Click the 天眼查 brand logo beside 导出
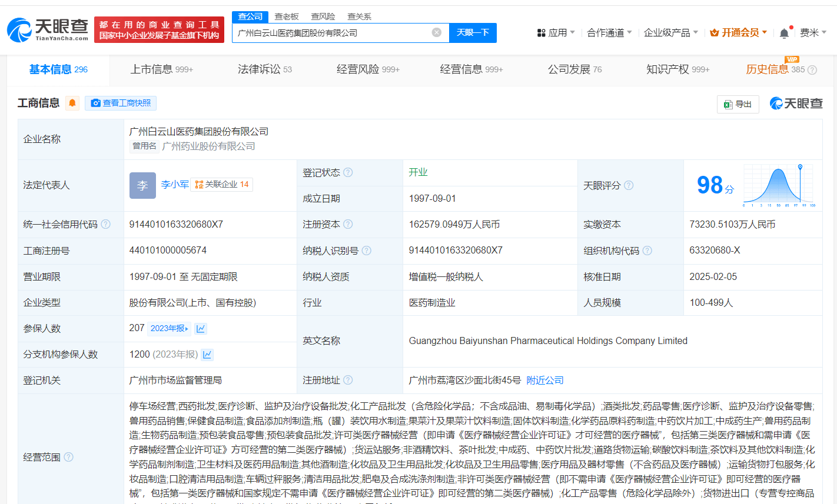Screen dimensions: 837x504 point(796,104)
